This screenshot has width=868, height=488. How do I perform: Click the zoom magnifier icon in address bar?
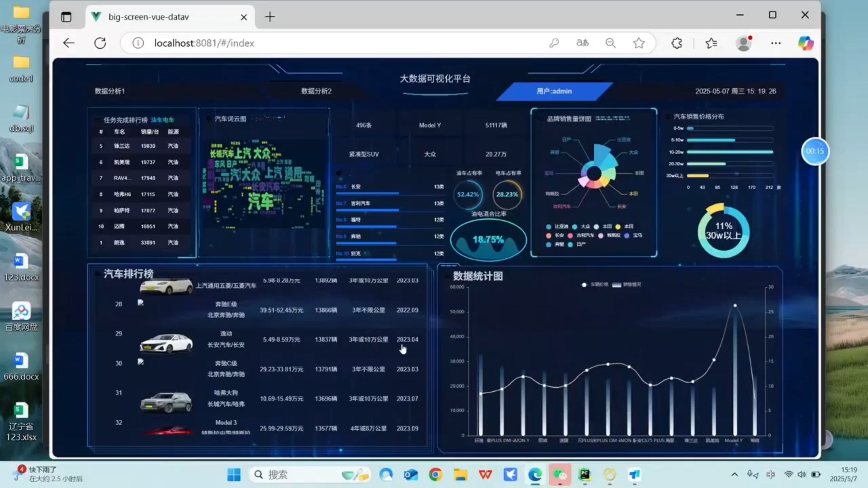click(x=610, y=43)
